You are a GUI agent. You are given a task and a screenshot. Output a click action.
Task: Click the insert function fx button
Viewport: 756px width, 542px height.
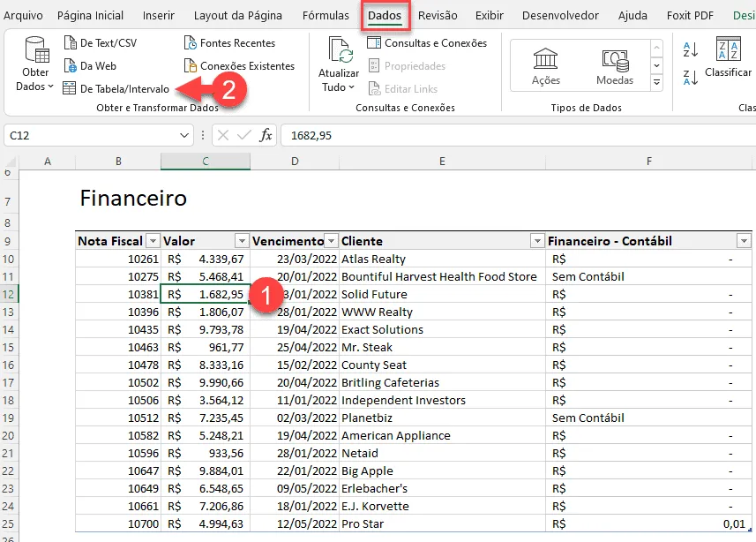(x=266, y=135)
